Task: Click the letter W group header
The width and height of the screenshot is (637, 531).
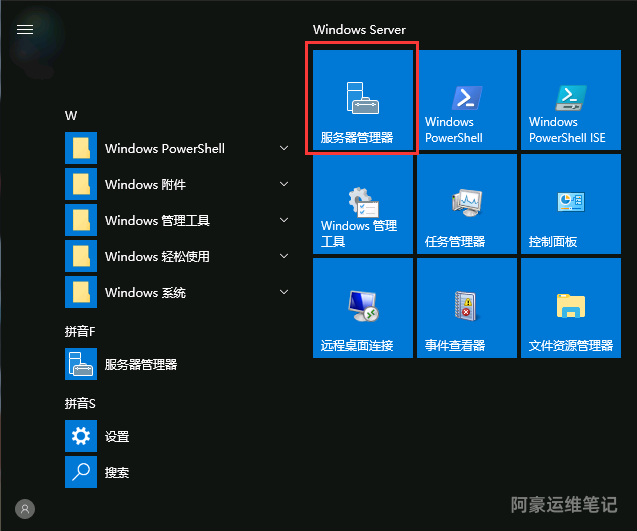Action: tap(71, 115)
